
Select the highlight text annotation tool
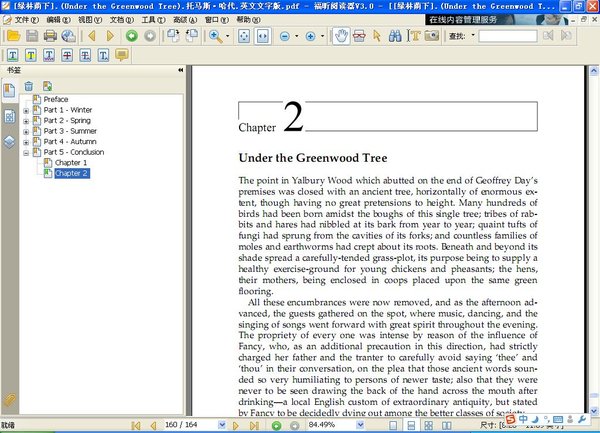tap(31, 55)
